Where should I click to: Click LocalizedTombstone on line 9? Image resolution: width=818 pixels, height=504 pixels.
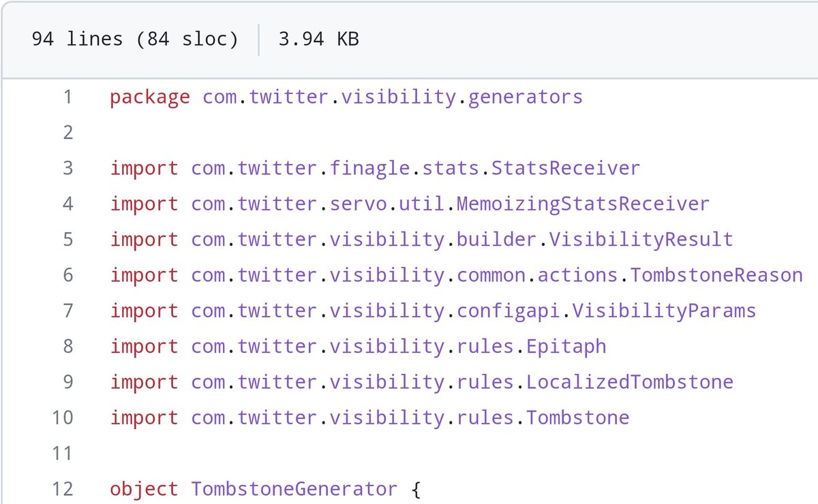pos(629,381)
